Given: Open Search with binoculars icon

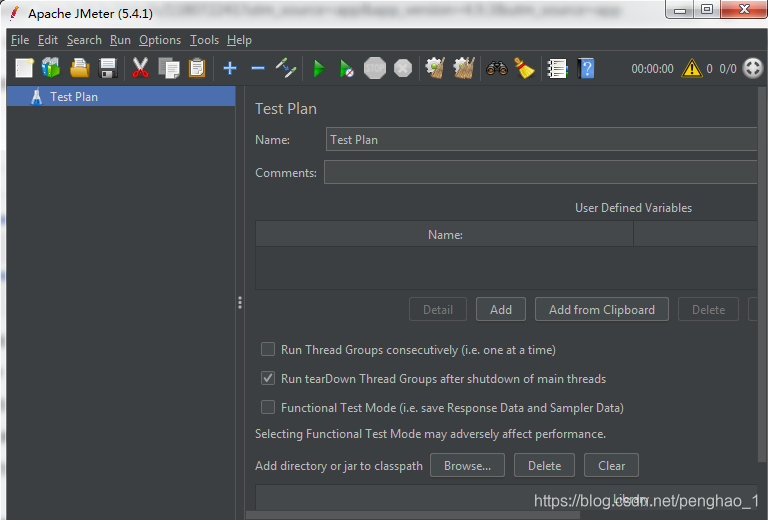Looking at the screenshot, I should pyautogui.click(x=497, y=68).
